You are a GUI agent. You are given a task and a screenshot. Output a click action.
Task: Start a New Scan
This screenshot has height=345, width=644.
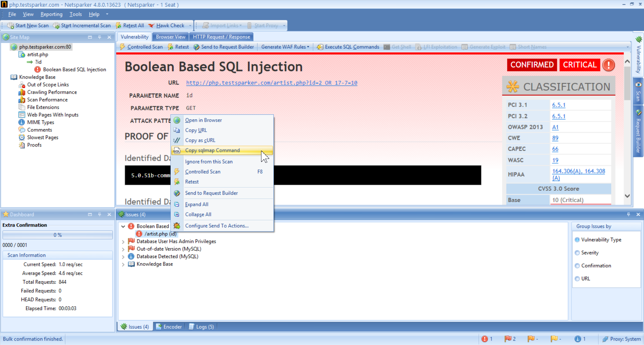pyautogui.click(x=29, y=25)
